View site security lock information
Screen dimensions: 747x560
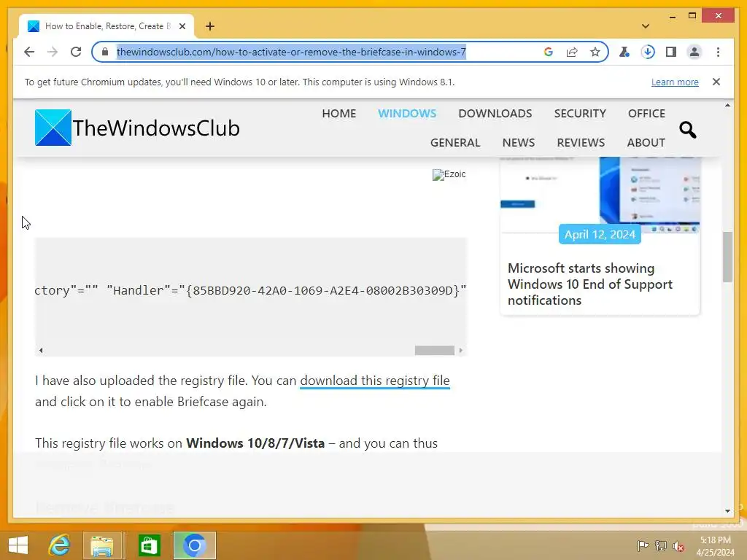pos(105,52)
